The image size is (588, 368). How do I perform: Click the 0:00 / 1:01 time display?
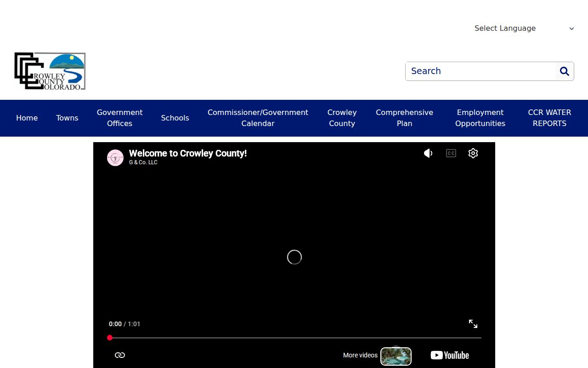[124, 324]
